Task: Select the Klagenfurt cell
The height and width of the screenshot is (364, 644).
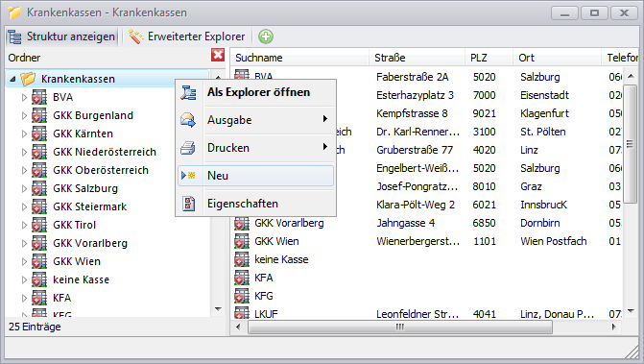Action: click(544, 113)
